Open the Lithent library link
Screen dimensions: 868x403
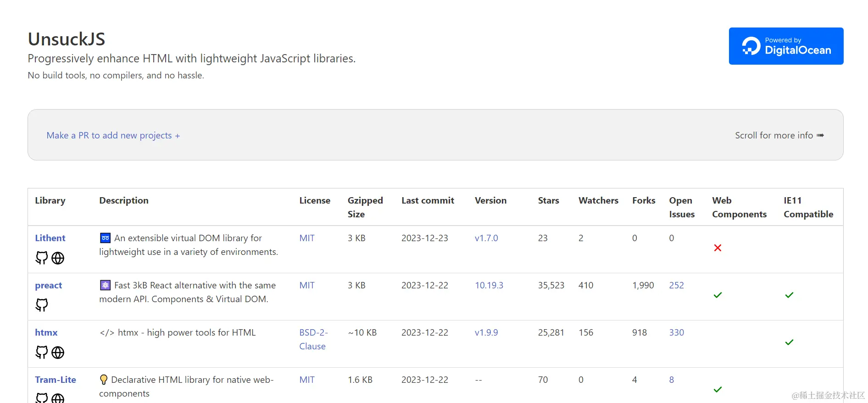pos(50,238)
